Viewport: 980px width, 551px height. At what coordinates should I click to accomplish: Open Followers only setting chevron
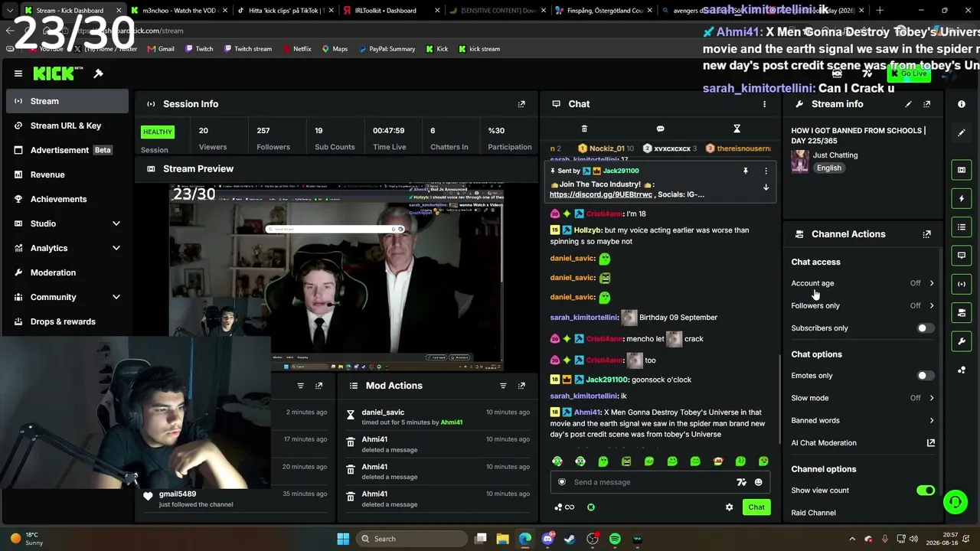click(x=932, y=305)
